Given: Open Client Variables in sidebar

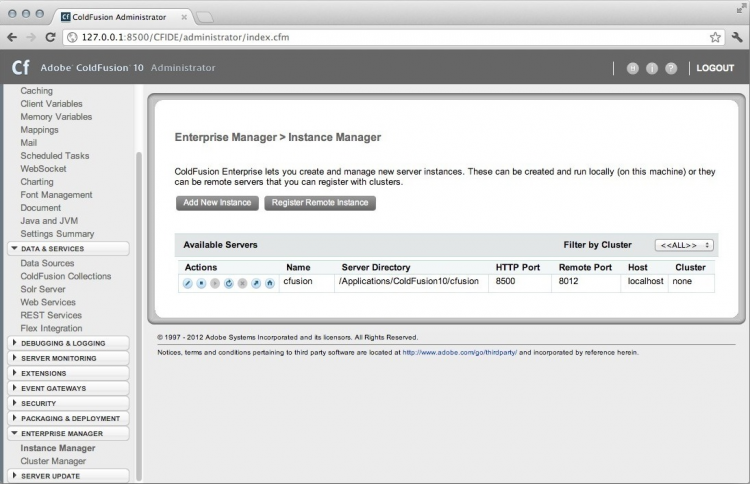Looking at the screenshot, I should (51, 104).
